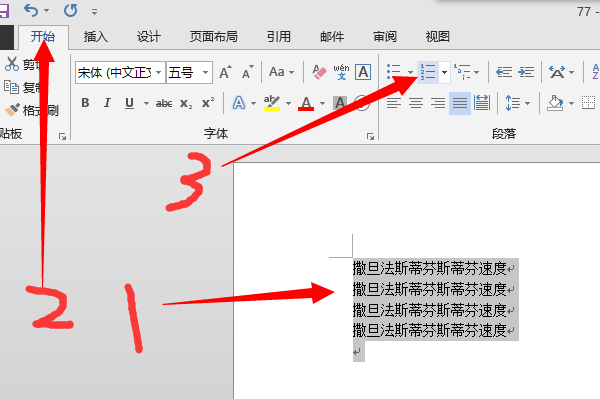Click the Undo arrow icon
This screenshot has height=399, width=600.
31,10
